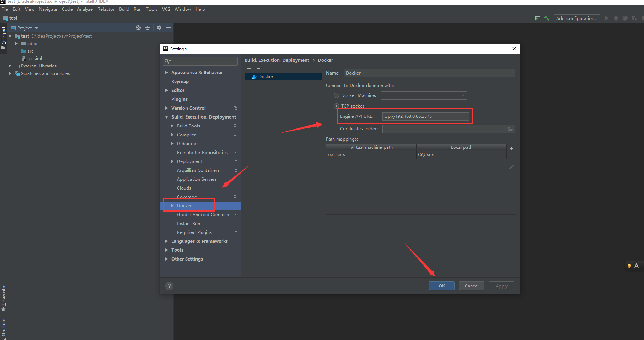Screen dimensions: 644x340
Task: Open Project panel gear settings
Action: point(159,28)
